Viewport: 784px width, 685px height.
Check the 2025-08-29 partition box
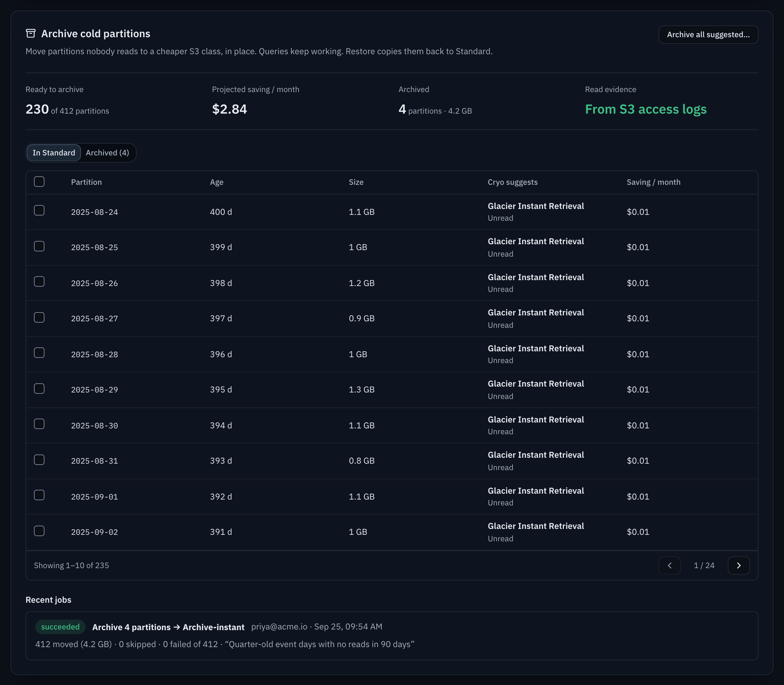(39, 389)
